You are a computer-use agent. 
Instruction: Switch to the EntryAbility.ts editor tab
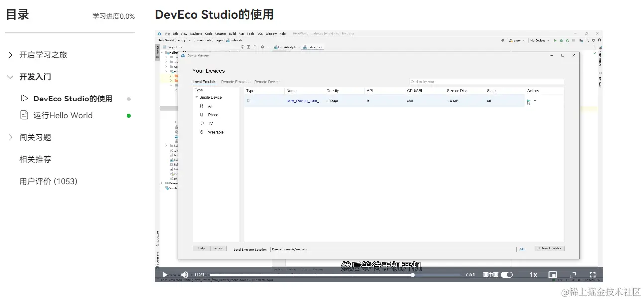point(286,47)
